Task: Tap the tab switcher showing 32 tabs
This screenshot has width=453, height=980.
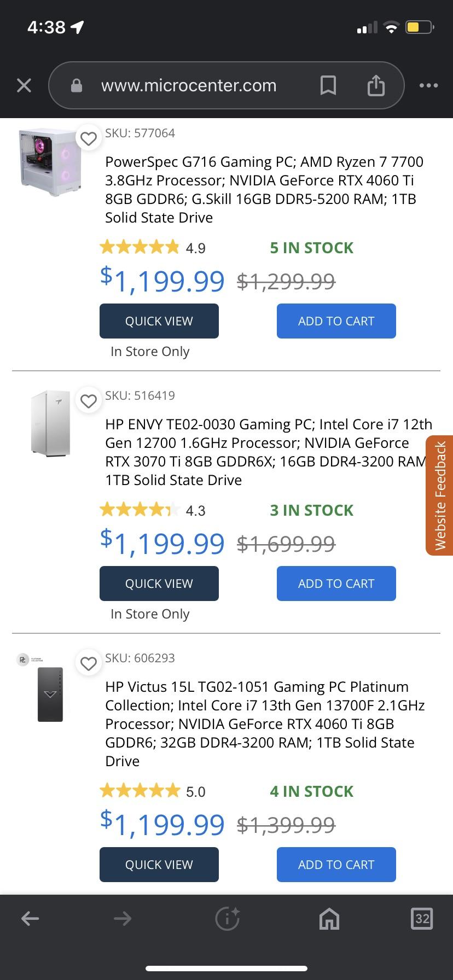Action: click(x=421, y=919)
